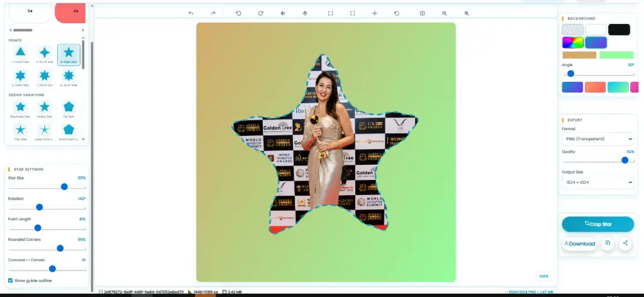Click the Point Length slider handle
644x297 pixels.
pyautogui.click(x=37, y=228)
